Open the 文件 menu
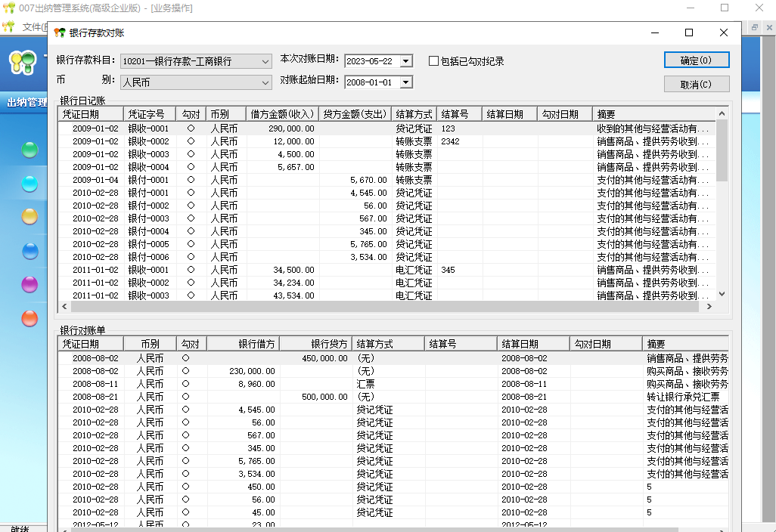 32,27
